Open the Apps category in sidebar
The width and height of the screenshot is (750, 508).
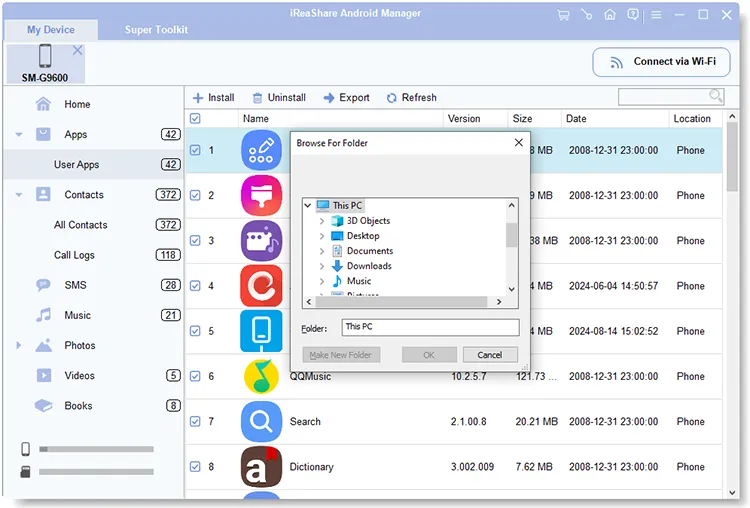tap(76, 134)
